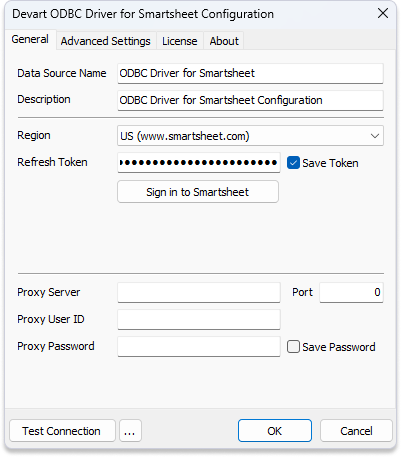The height and width of the screenshot is (457, 401).
Task: Click the Port number field
Action: [351, 292]
